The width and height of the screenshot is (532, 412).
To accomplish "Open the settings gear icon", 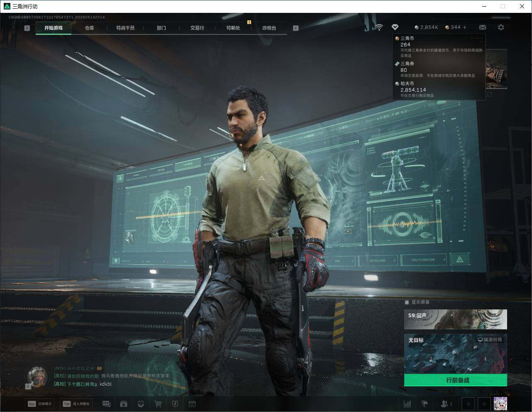I will click(x=501, y=27).
